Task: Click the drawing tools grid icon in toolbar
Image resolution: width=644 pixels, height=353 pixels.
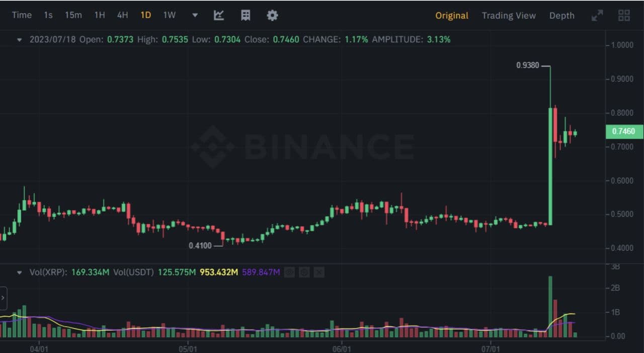Action: [246, 15]
